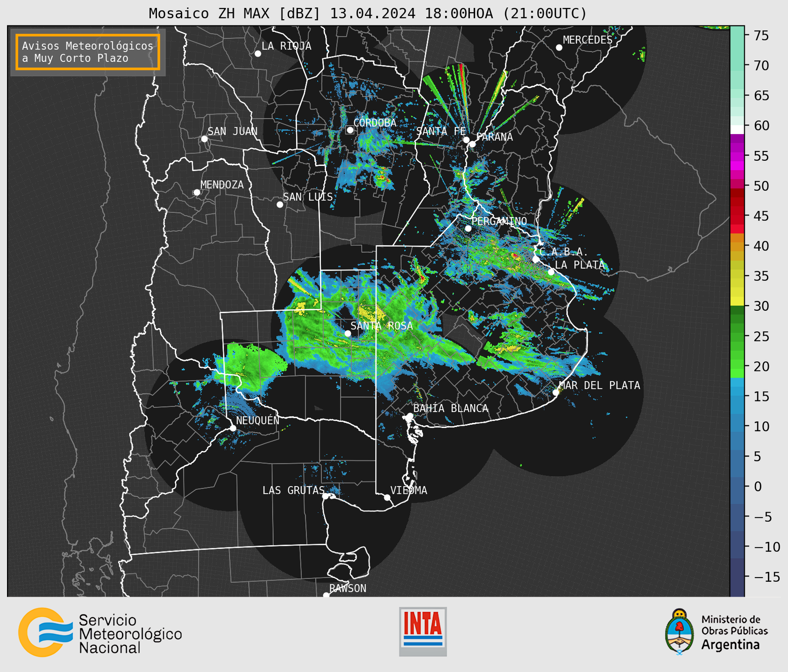Click the magenta 55 dBZ band on colorbar
Image resolution: width=788 pixels, height=672 pixels.
point(737,156)
